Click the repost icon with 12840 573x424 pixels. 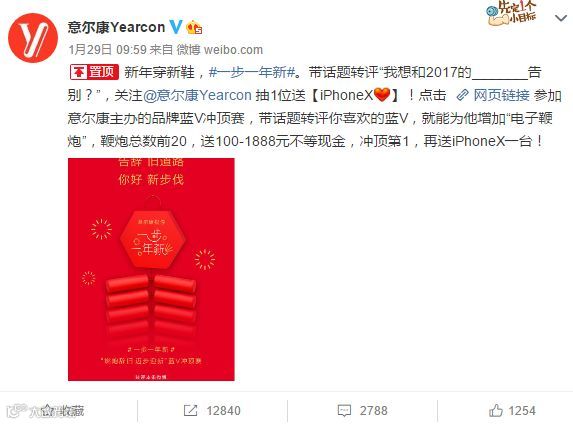(x=190, y=410)
